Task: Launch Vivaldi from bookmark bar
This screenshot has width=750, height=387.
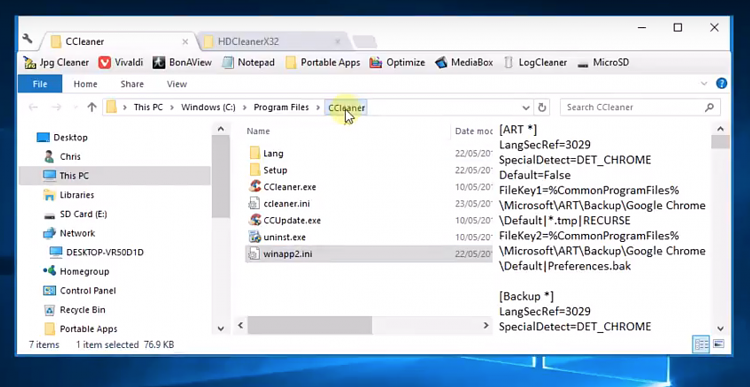Action: click(x=121, y=63)
